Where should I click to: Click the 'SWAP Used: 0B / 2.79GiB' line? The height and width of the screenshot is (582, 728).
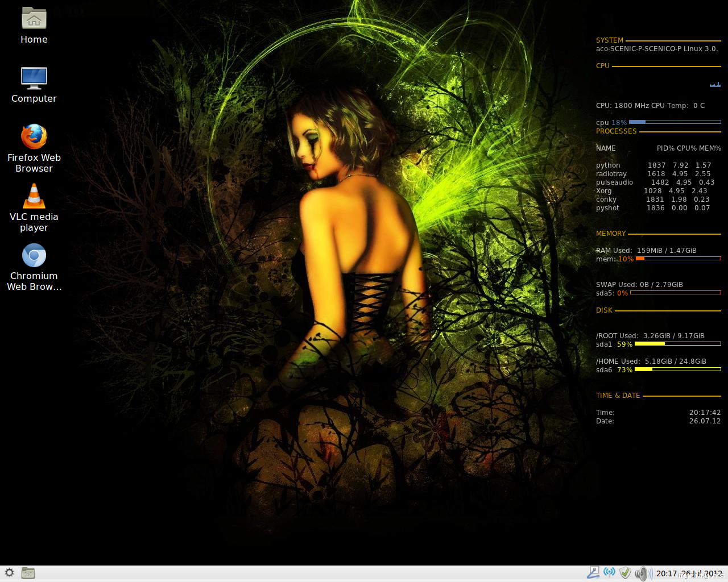[x=639, y=285]
